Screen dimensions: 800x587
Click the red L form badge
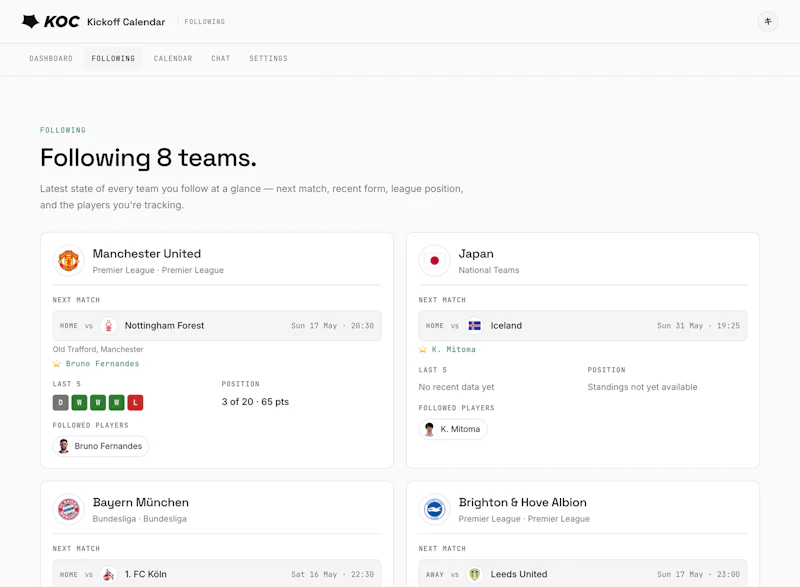click(x=135, y=402)
